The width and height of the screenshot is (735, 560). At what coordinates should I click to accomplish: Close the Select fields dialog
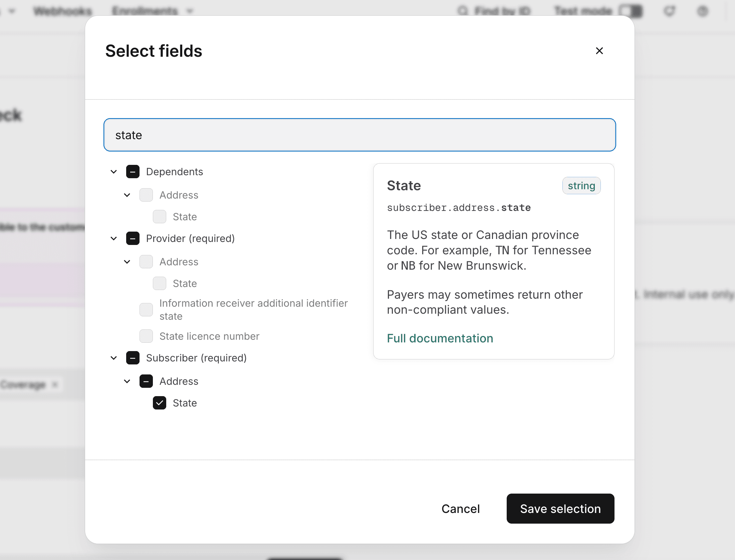[599, 51]
